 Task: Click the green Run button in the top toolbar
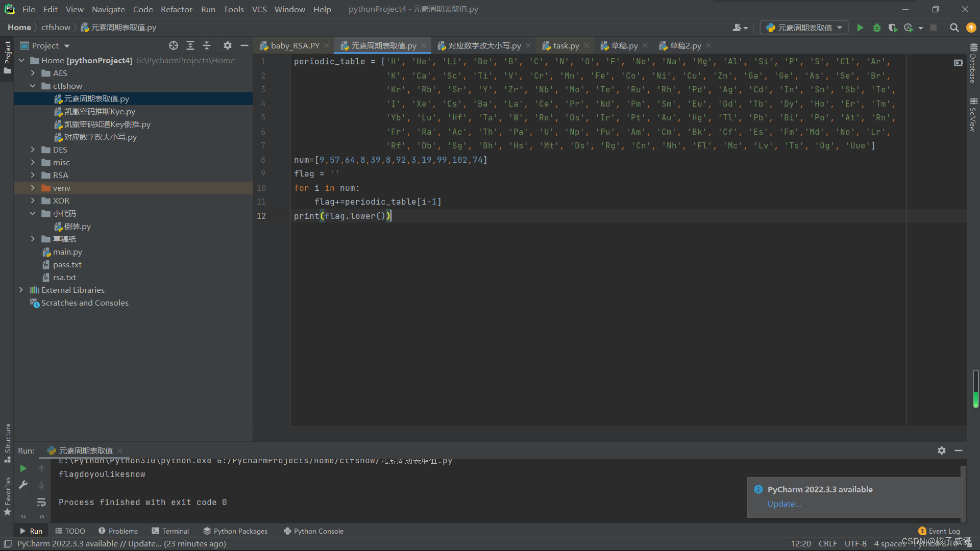pos(860,28)
